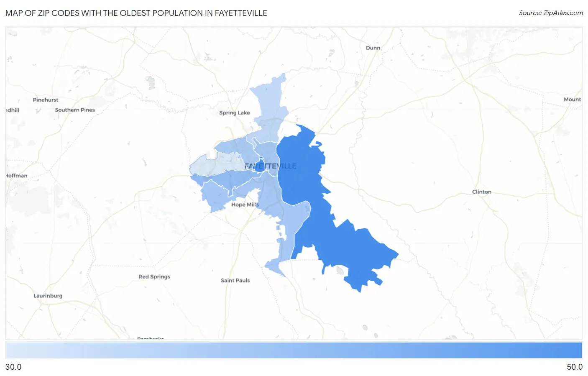Click the Saint Pauls label
588x376 pixels.
[x=235, y=281]
